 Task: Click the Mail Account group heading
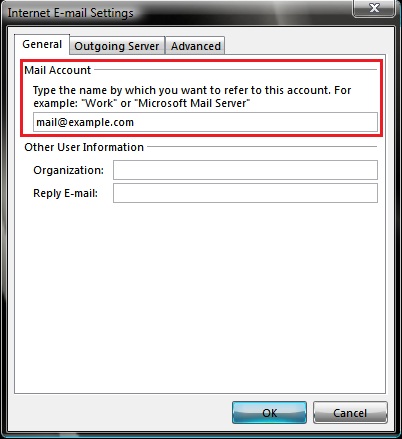pyautogui.click(x=58, y=70)
